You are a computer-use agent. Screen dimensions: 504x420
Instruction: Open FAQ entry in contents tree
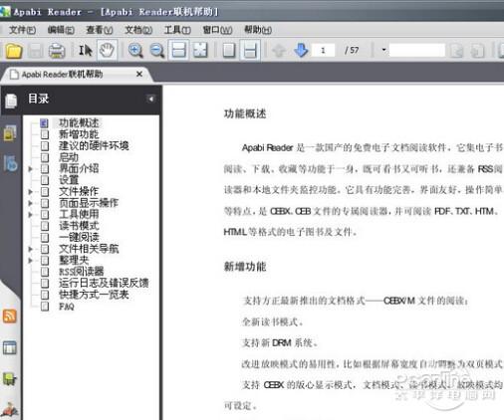pos(67,307)
